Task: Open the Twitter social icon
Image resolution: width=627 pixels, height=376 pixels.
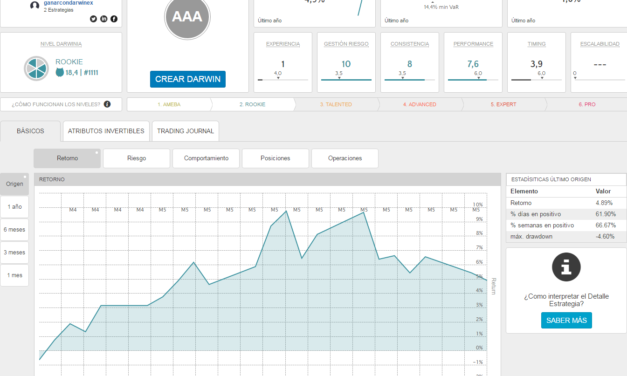Action: click(x=93, y=19)
